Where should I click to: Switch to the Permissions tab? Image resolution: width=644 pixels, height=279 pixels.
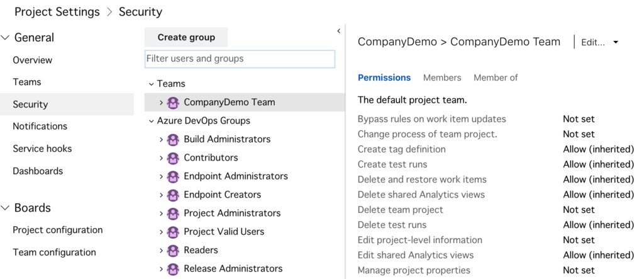coord(384,77)
